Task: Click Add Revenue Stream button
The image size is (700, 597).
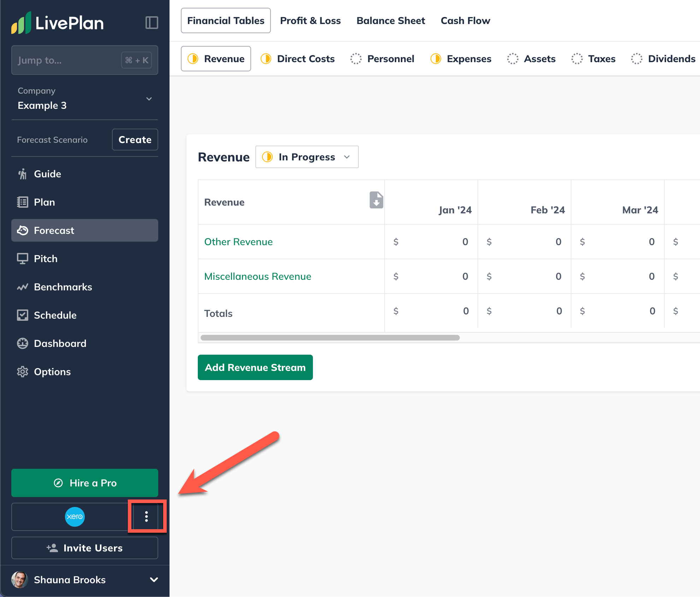Action: (255, 367)
